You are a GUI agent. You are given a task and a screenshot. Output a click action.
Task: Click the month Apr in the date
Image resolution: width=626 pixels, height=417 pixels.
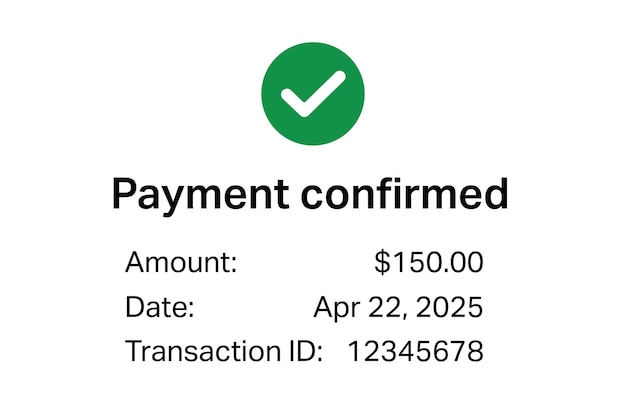337,309
